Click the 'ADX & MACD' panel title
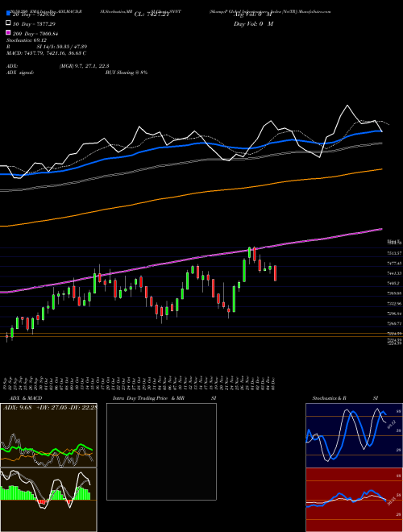Image resolution: width=403 pixels, height=532 pixels. point(26,398)
